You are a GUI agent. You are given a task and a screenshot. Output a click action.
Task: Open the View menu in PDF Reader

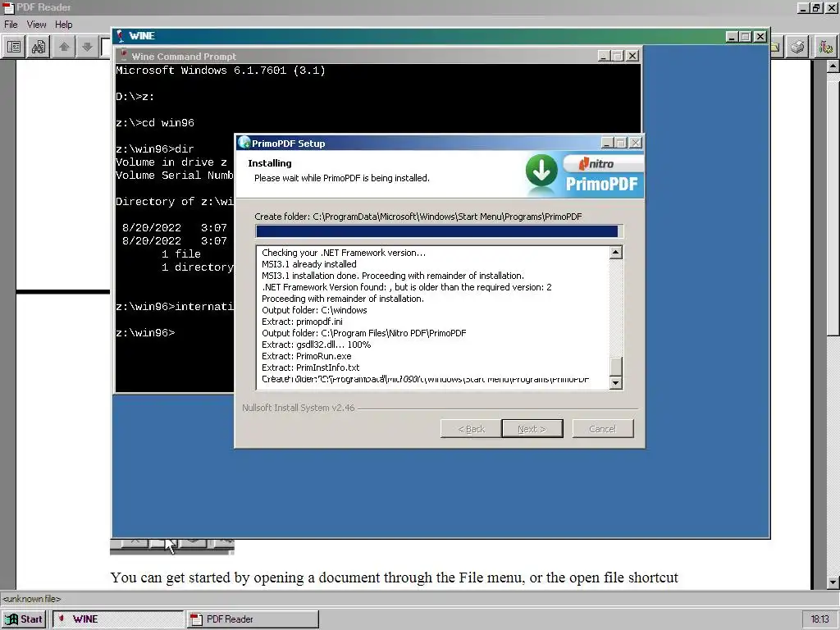click(36, 24)
